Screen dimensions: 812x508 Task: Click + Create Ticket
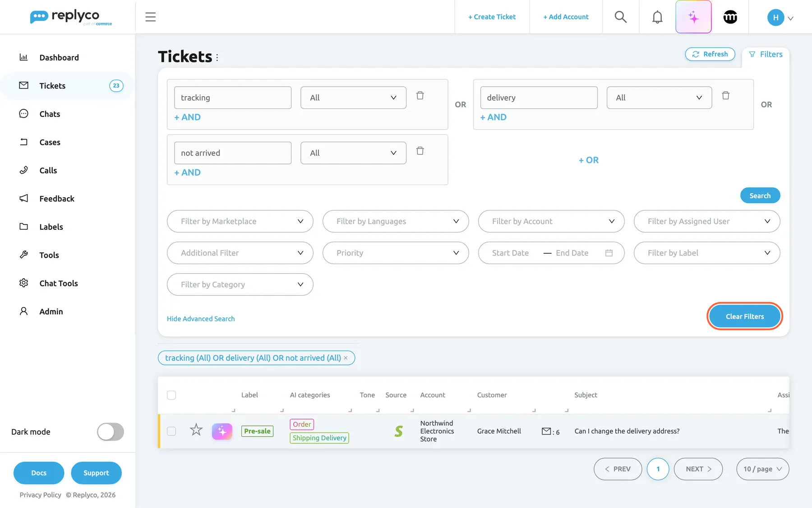click(492, 17)
